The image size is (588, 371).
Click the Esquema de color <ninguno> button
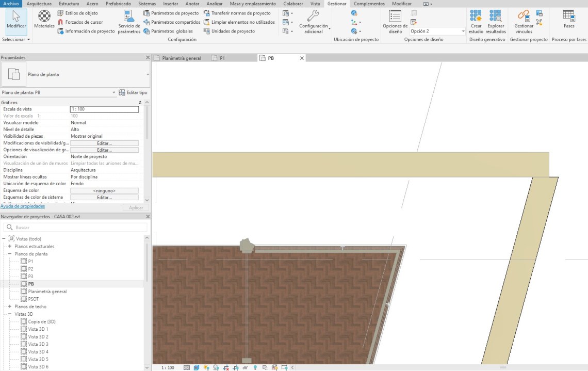(x=104, y=190)
